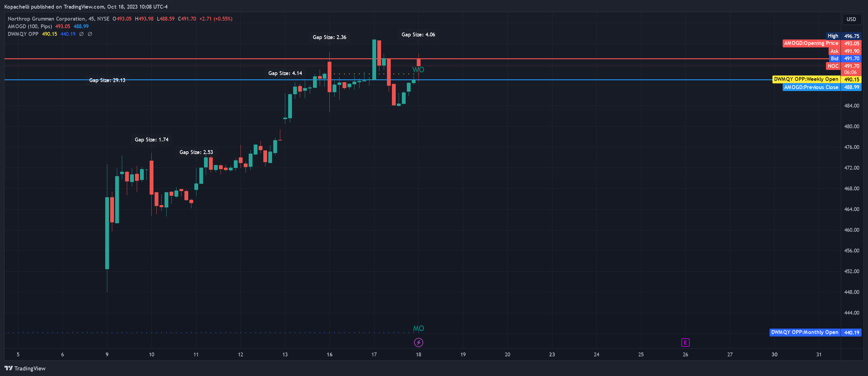Click the 484.00 price axis tick
Image resolution: width=868 pixels, height=376 pixels.
(x=852, y=106)
